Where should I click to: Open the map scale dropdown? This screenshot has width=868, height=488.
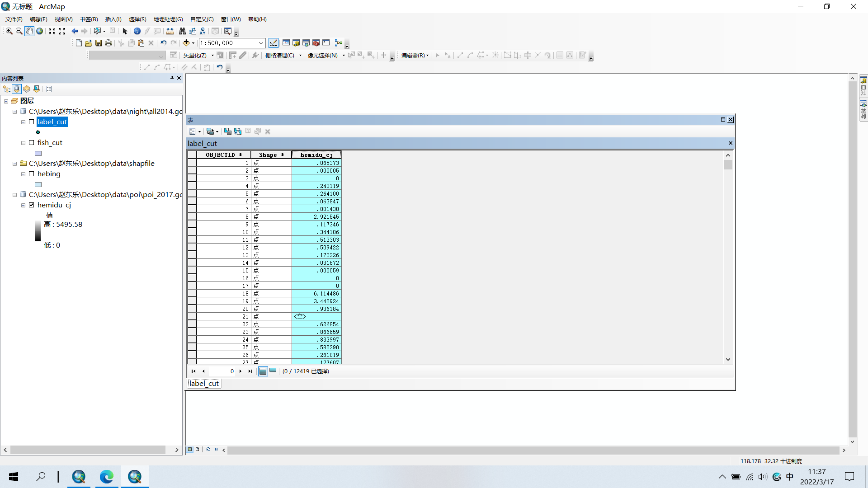pos(261,43)
